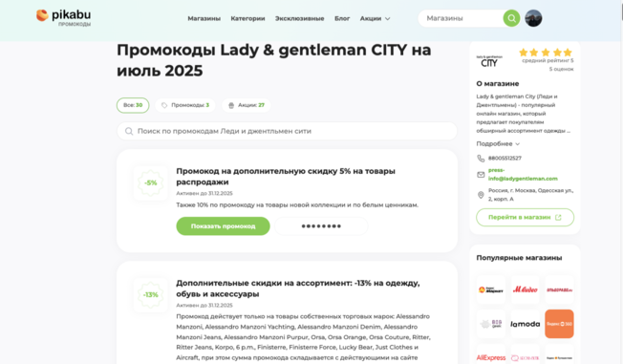Image resolution: width=623 pixels, height=364 pixels.
Task: Open the M.Video store logo
Action: coord(525,289)
